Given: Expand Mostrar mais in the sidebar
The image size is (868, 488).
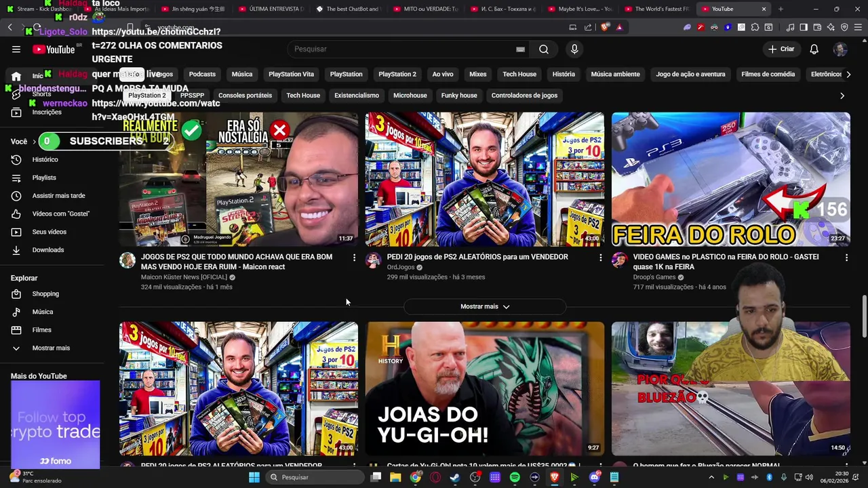Looking at the screenshot, I should pos(51,348).
